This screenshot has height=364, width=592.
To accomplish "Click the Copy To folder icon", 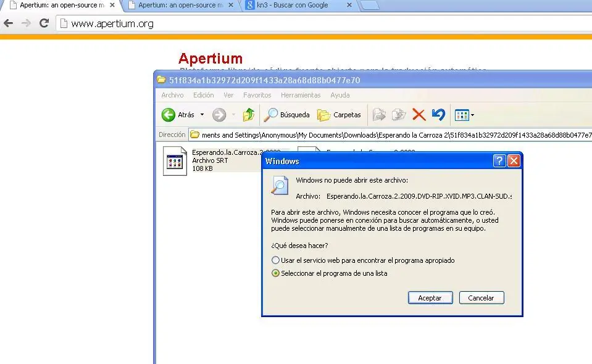I will coord(399,115).
